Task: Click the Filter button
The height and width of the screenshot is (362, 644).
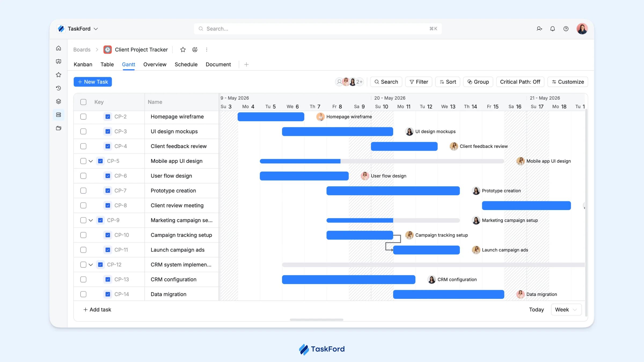Action: pos(419,82)
